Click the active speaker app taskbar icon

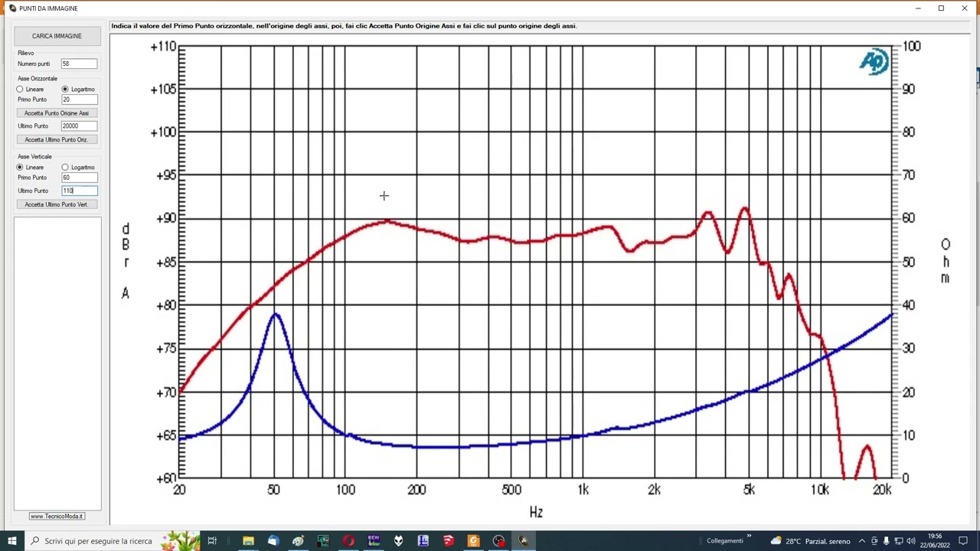click(524, 541)
